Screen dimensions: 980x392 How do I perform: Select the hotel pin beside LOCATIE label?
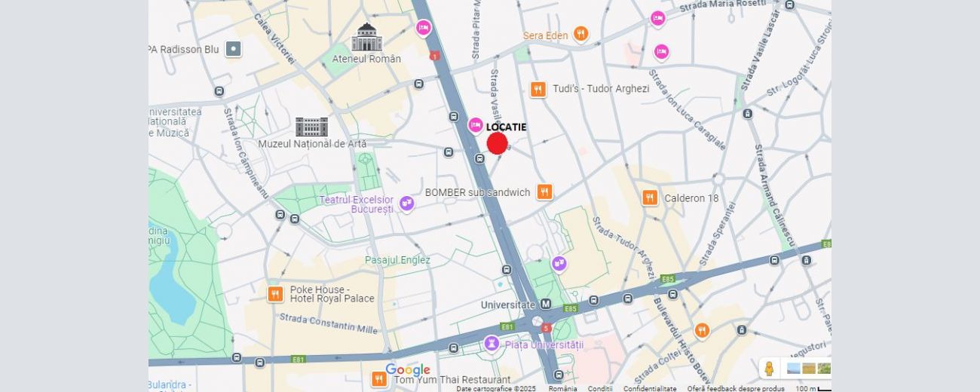tap(475, 125)
